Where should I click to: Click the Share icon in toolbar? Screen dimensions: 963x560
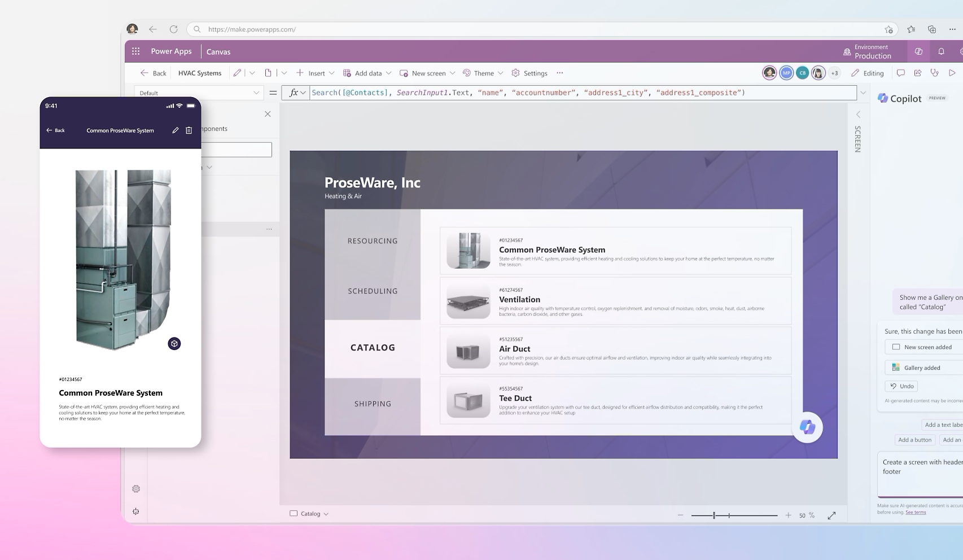click(918, 73)
